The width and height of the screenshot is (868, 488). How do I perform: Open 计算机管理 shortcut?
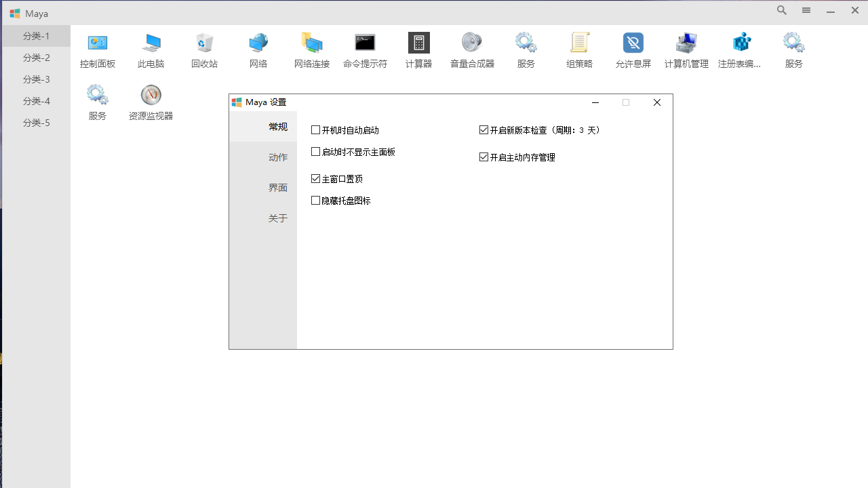(686, 49)
